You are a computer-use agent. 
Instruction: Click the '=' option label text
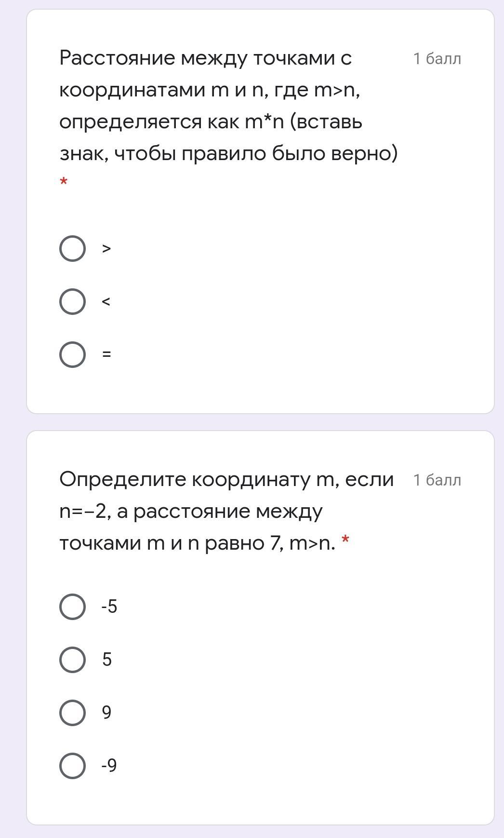coord(106,354)
